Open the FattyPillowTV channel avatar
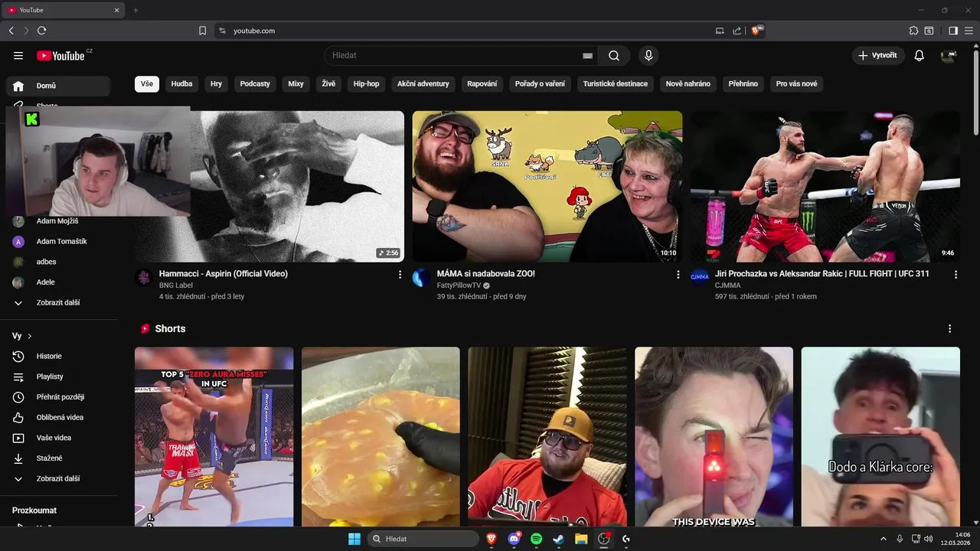The width and height of the screenshot is (980, 551). pyautogui.click(x=422, y=277)
